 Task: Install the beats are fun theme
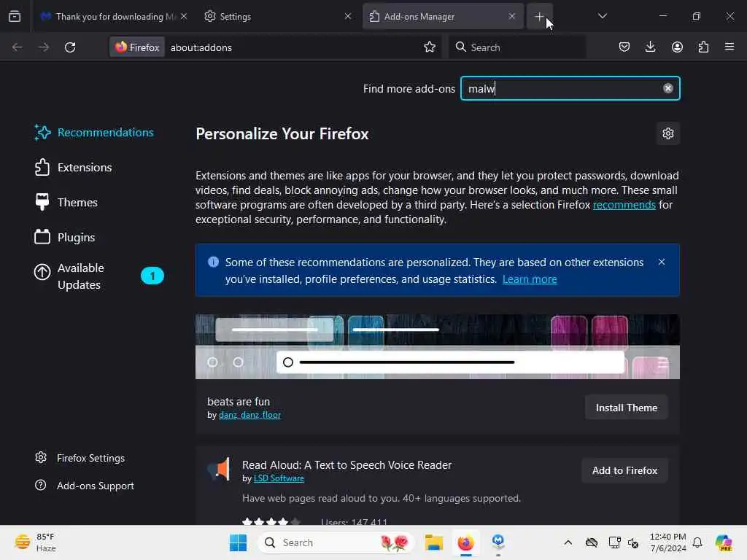click(626, 408)
